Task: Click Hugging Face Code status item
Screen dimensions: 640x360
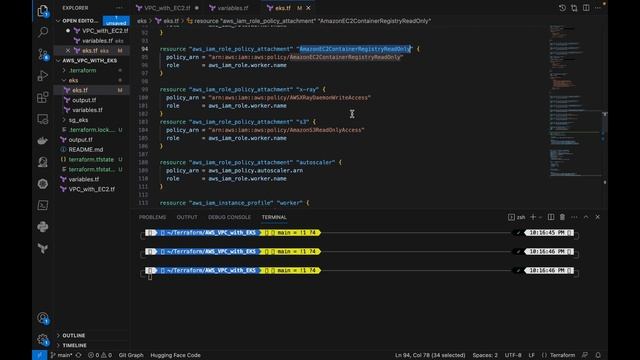Action: point(176,355)
